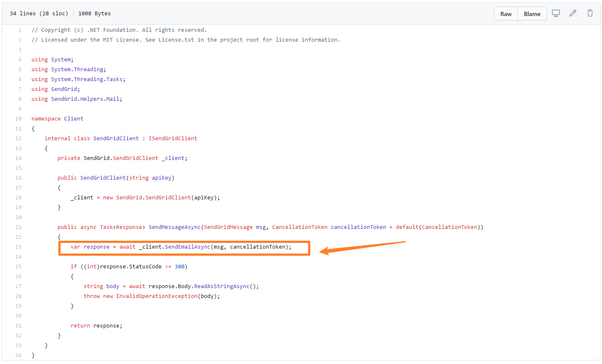This screenshot has height=364, width=602.
Task: Click the SendMessageAsync method name
Action: [175, 227]
